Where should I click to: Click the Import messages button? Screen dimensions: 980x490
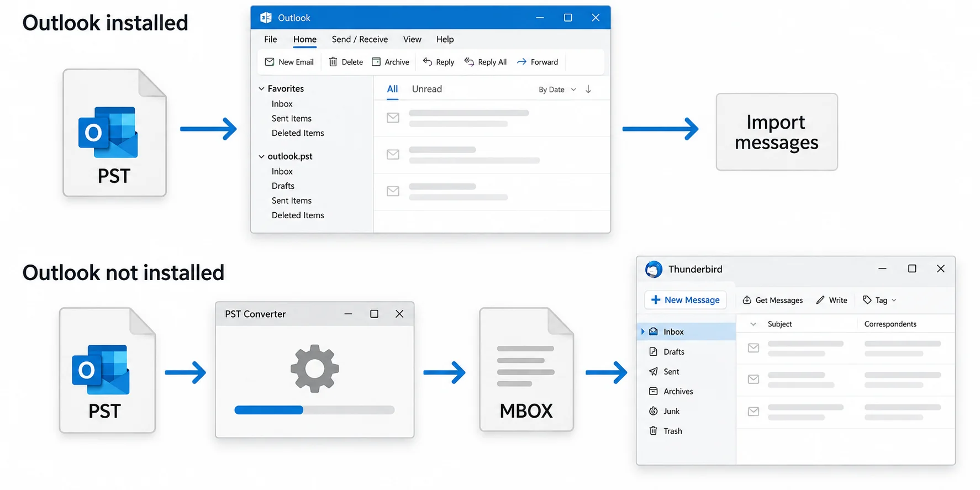pyautogui.click(x=777, y=132)
